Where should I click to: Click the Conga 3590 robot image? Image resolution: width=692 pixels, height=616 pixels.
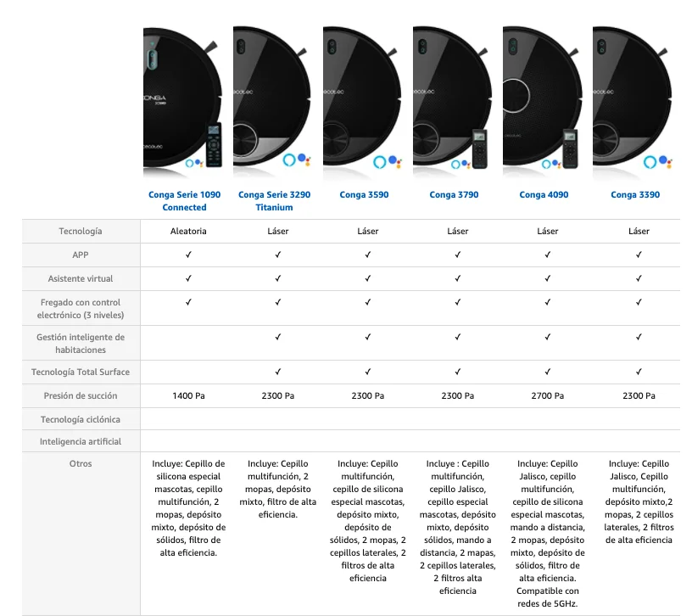pos(363,104)
